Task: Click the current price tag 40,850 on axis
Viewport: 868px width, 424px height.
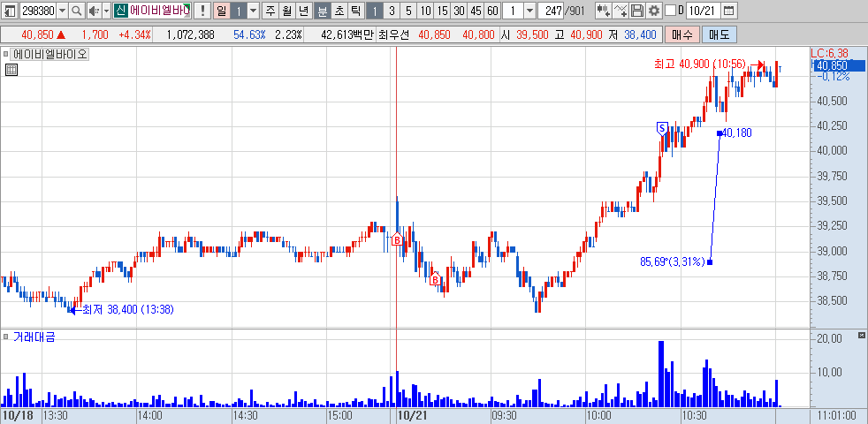Action: (838, 66)
